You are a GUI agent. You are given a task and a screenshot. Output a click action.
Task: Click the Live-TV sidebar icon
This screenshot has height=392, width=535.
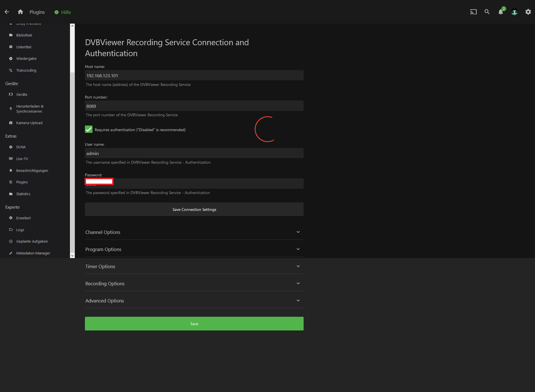tap(11, 159)
